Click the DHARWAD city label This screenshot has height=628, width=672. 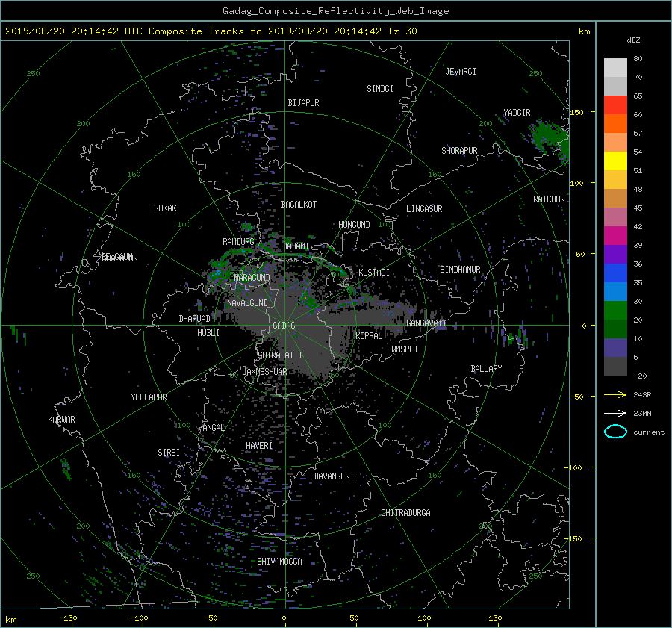point(195,319)
